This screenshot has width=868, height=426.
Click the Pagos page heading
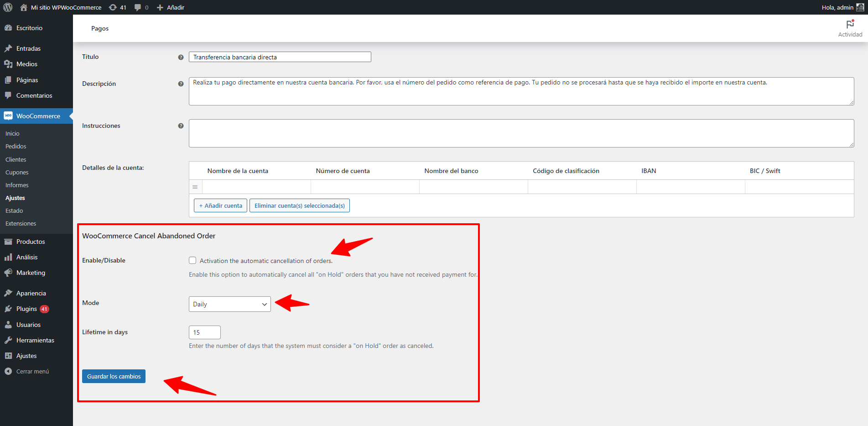[x=100, y=28]
